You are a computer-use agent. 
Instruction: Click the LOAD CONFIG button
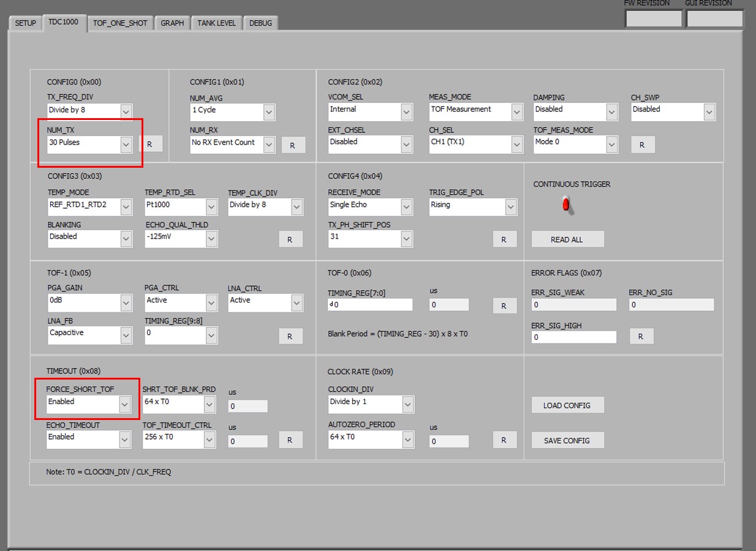(567, 405)
